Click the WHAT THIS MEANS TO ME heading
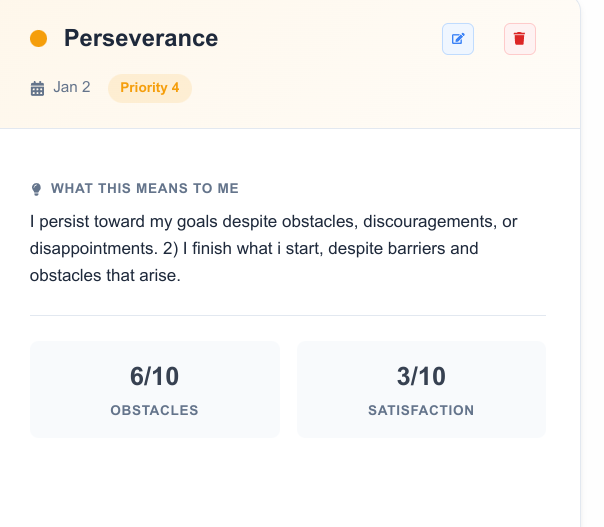The width and height of the screenshot is (604, 527). click(x=145, y=188)
